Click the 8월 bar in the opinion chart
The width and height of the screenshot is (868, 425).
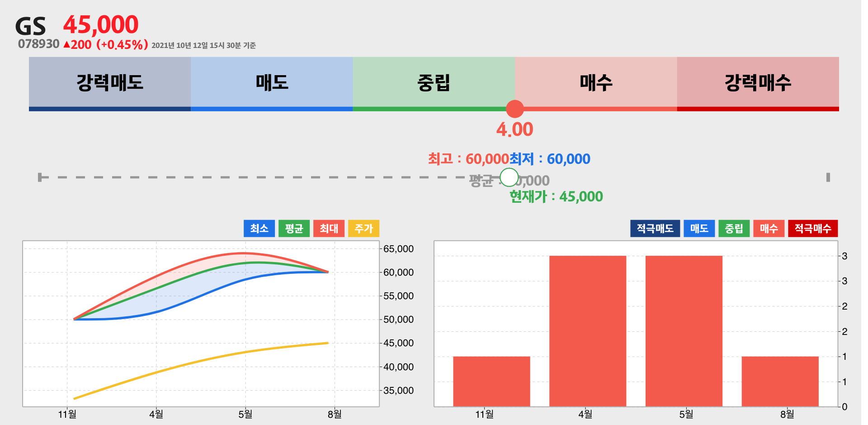(x=780, y=382)
